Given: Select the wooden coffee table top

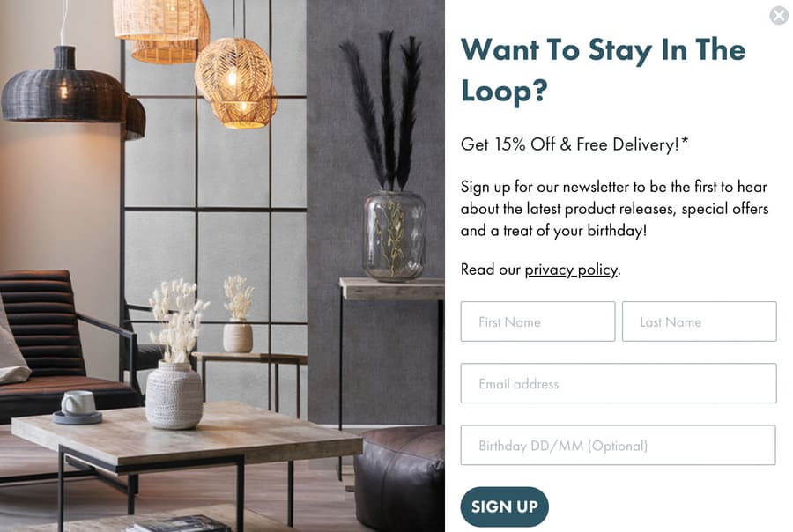Looking at the screenshot, I should click(187, 432).
